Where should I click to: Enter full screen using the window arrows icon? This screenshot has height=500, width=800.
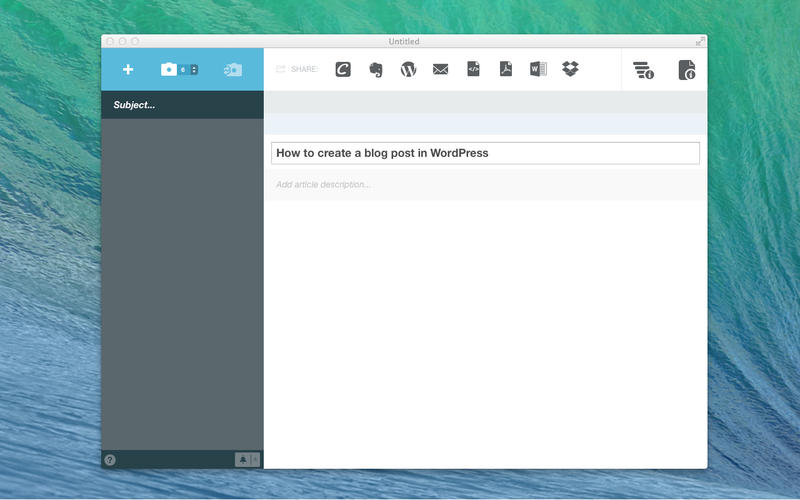[x=700, y=41]
